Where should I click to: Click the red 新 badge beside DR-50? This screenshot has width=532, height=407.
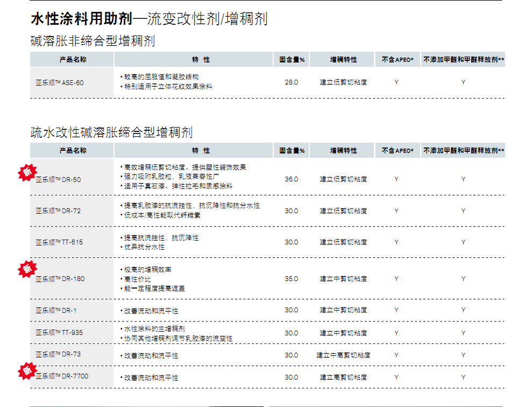coord(26,172)
